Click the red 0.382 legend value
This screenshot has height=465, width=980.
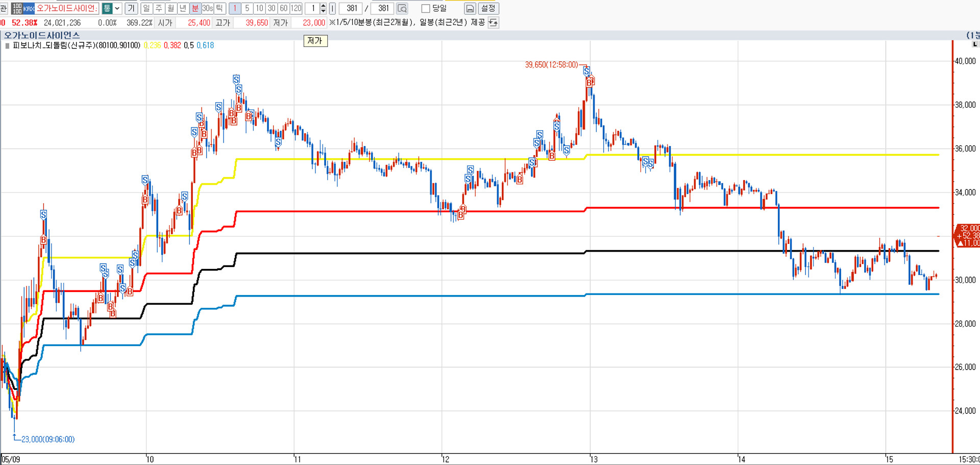[172, 45]
